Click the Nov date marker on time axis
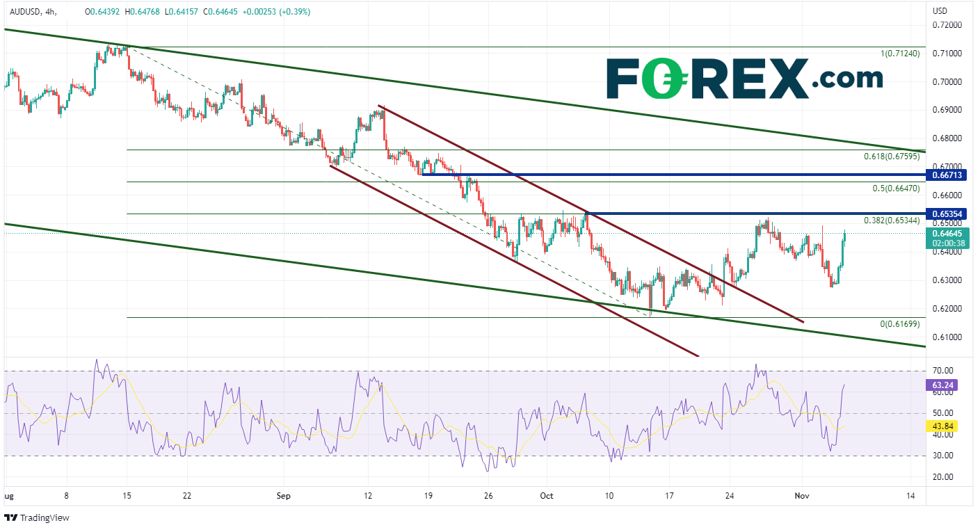The width and height of the screenshot is (980, 530). click(x=802, y=496)
